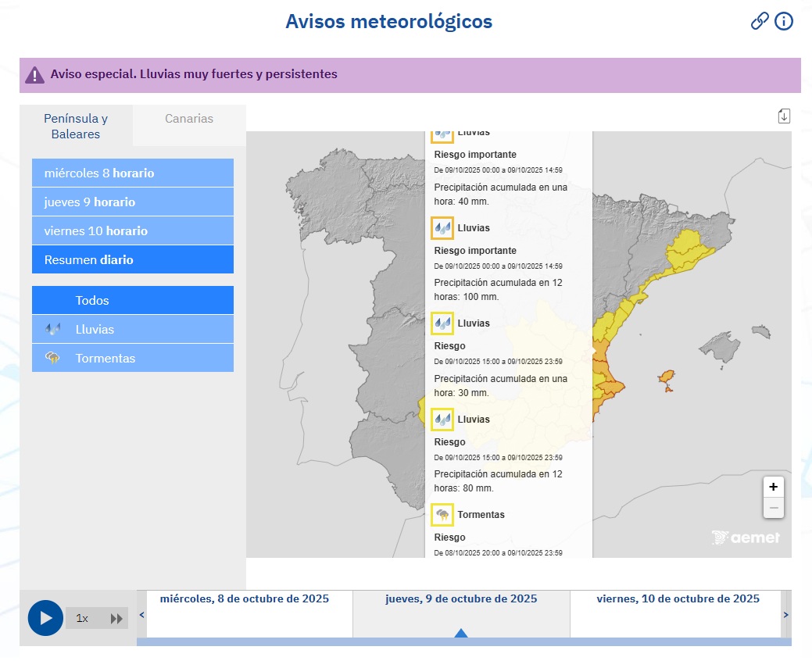Filter warnings by Lluvias

click(133, 330)
